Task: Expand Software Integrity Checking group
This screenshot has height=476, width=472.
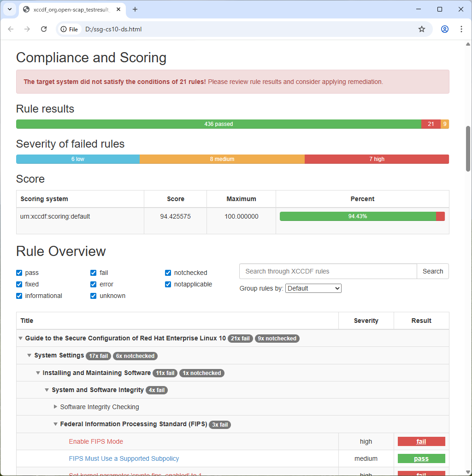Action: click(x=56, y=407)
